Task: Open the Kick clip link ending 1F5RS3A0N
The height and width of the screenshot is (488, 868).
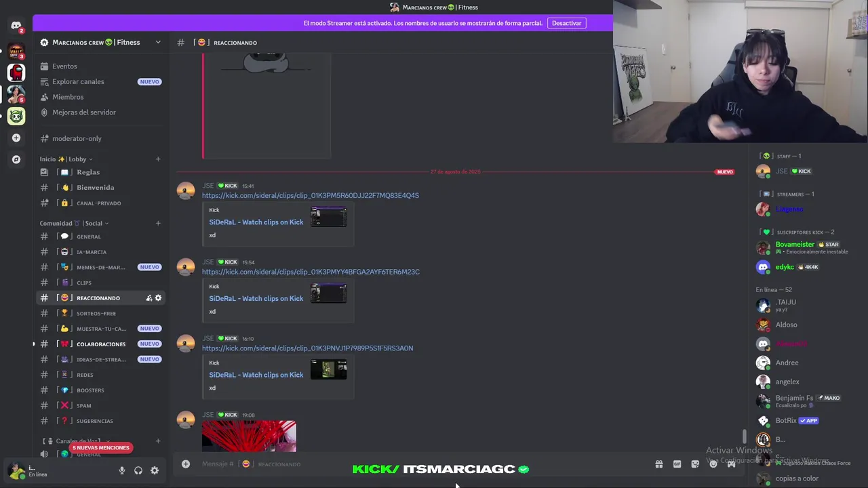Action: [x=307, y=348]
